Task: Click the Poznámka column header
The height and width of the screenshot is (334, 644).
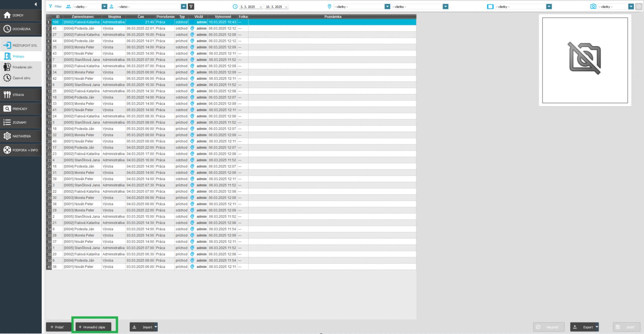Action: click(x=333, y=17)
